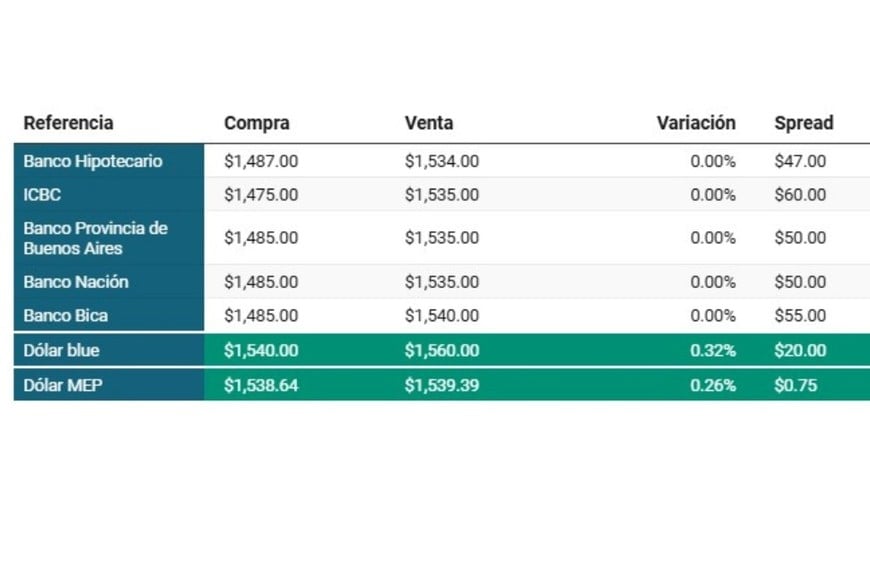Click the Banco Nación row label
The height and width of the screenshot is (578, 870).
click(75, 282)
